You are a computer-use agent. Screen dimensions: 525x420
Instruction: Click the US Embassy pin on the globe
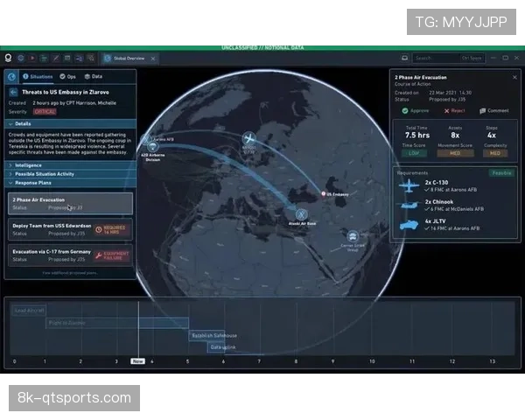click(x=324, y=192)
